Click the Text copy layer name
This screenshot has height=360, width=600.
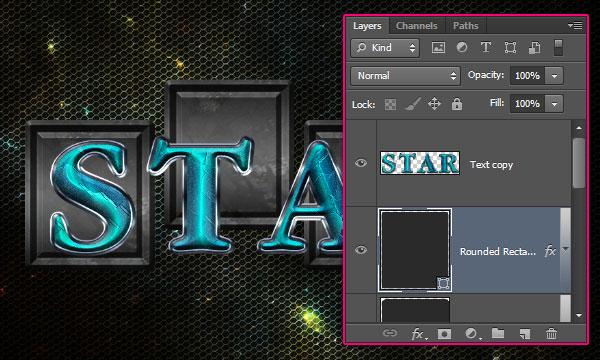pyautogui.click(x=491, y=165)
